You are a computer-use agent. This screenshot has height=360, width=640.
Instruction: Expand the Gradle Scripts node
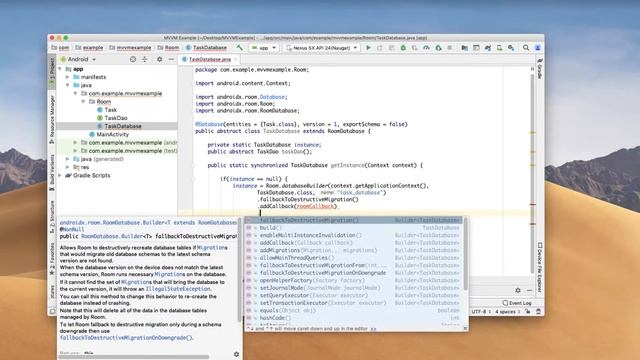[x=60, y=175]
